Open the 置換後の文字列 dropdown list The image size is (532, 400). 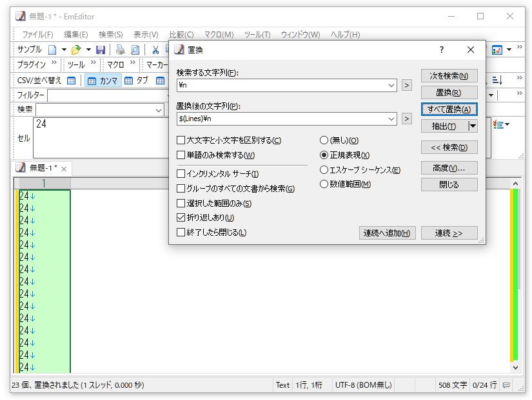(x=391, y=119)
